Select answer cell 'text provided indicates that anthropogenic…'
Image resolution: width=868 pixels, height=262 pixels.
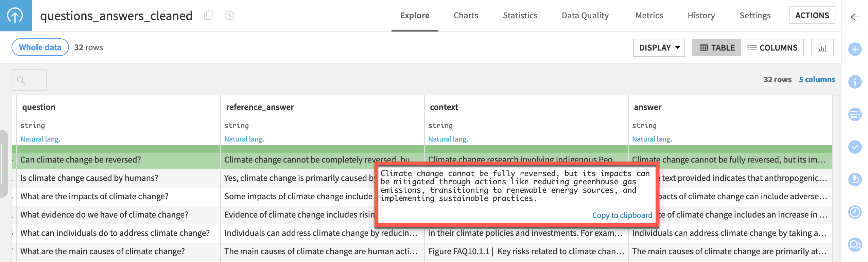click(746, 178)
